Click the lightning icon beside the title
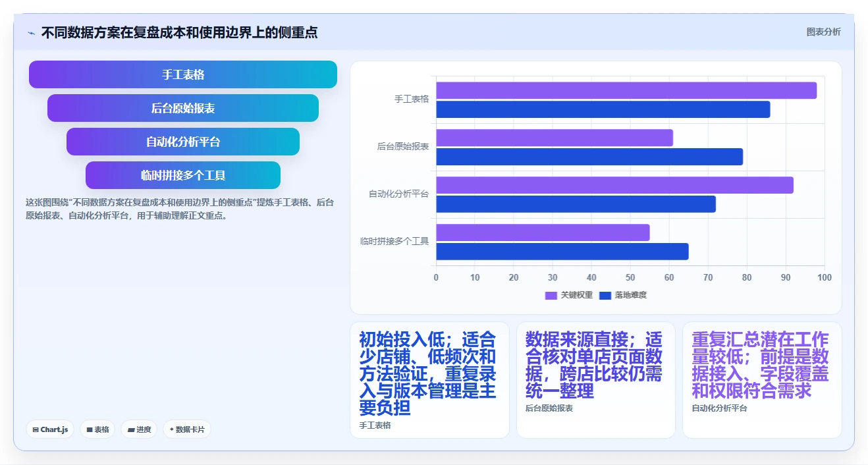The height and width of the screenshot is (465, 868). [31, 33]
